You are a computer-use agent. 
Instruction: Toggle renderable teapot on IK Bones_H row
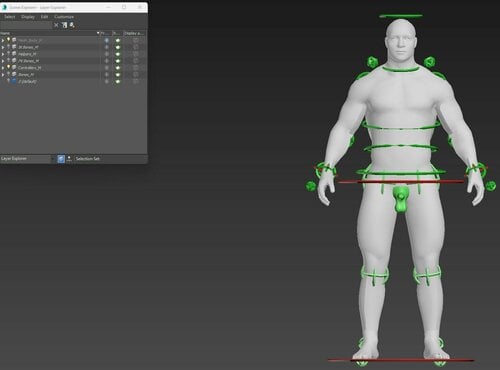coord(118,47)
